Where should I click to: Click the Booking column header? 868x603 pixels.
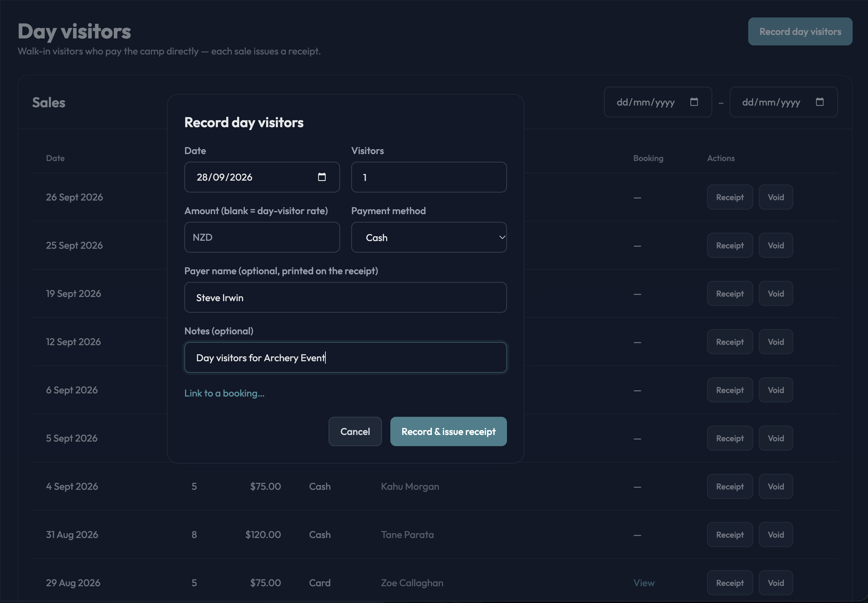click(x=648, y=158)
